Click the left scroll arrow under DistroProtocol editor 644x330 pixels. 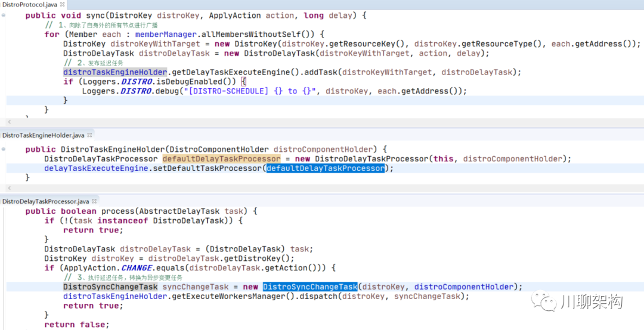tap(10, 122)
